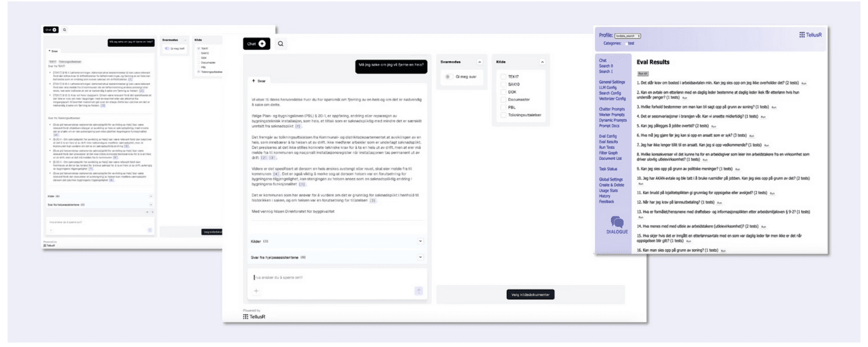Open citation [1] in center answer
Image resolution: width=868 pixels, height=347 pixels.
[298, 126]
